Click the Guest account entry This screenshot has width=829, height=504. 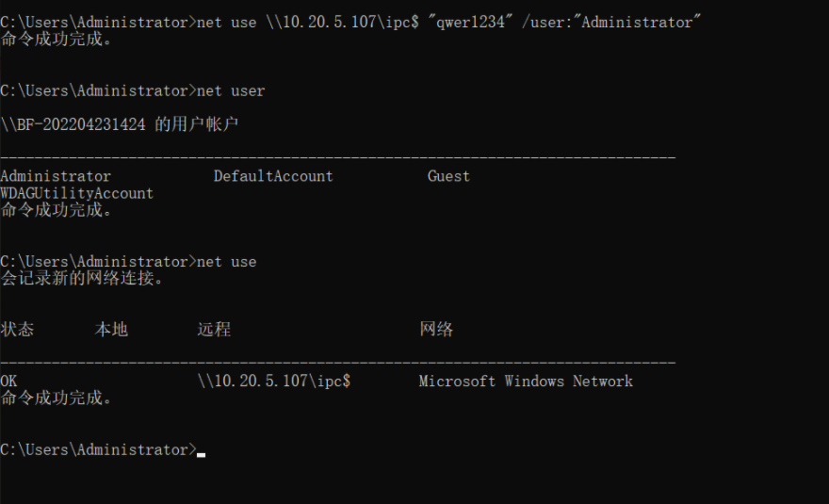click(x=448, y=176)
